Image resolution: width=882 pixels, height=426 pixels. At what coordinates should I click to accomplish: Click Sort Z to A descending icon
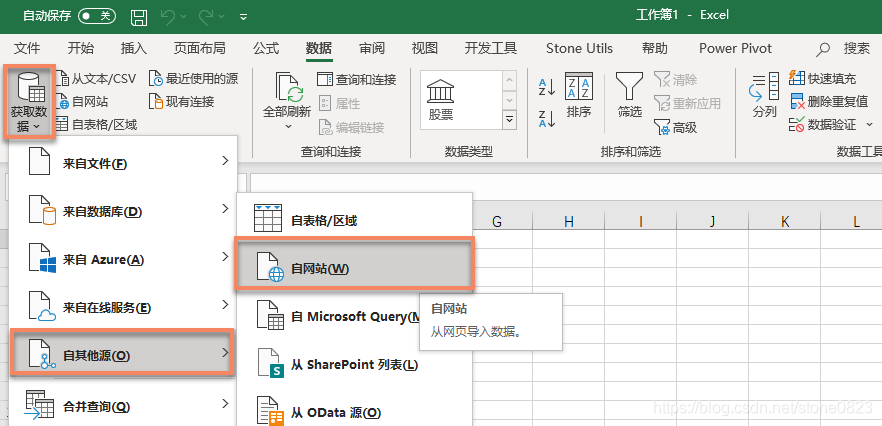coord(547,119)
